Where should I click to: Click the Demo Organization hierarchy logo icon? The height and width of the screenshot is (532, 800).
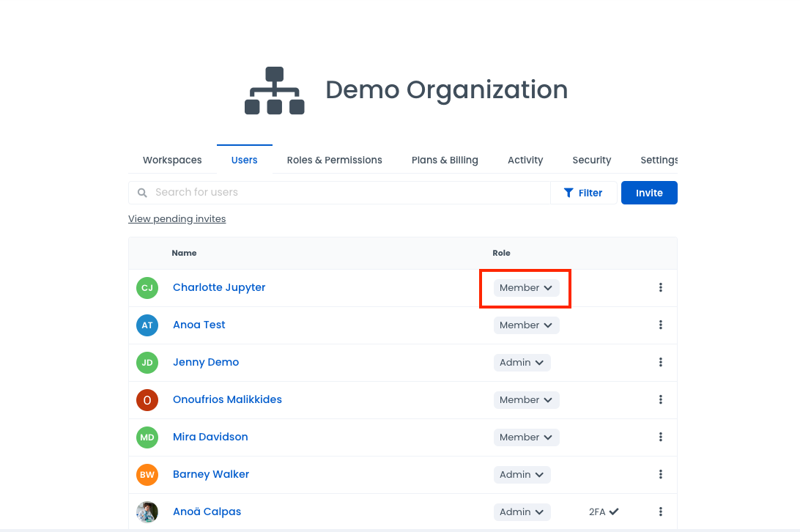[274, 91]
